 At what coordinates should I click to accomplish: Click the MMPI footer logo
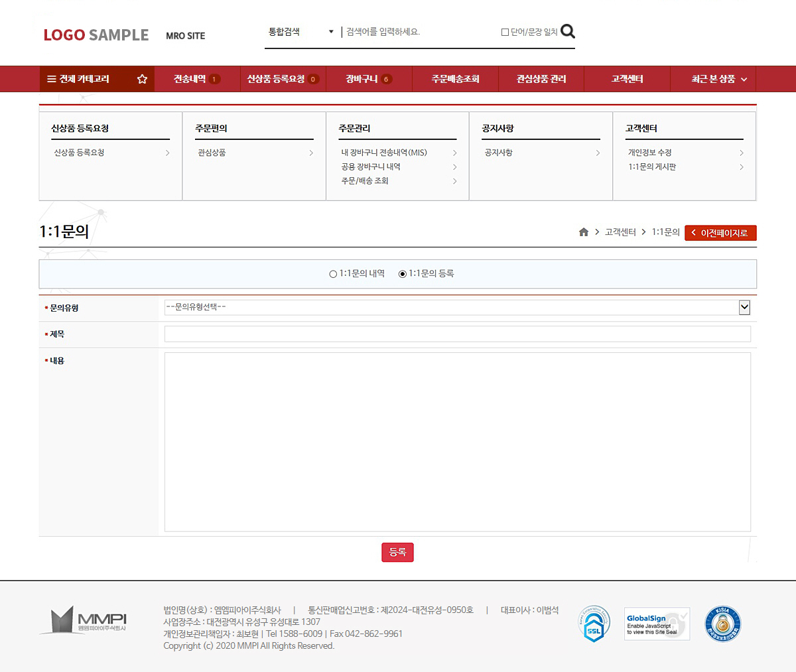click(83, 621)
